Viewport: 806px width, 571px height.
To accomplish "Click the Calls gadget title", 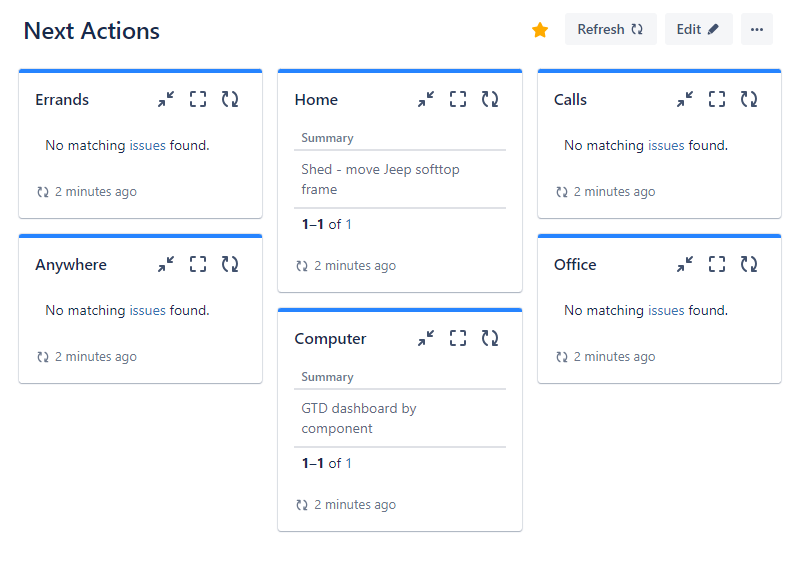I will (570, 99).
